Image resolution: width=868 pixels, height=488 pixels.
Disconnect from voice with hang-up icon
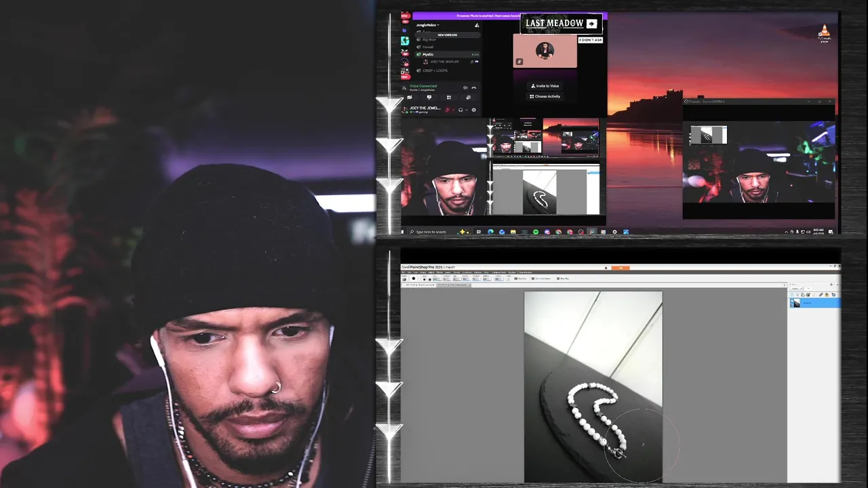point(474,87)
